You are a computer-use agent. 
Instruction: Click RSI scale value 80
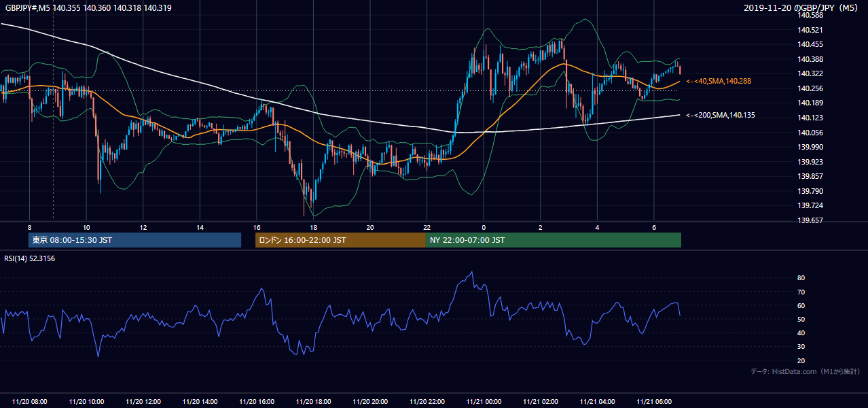point(801,278)
